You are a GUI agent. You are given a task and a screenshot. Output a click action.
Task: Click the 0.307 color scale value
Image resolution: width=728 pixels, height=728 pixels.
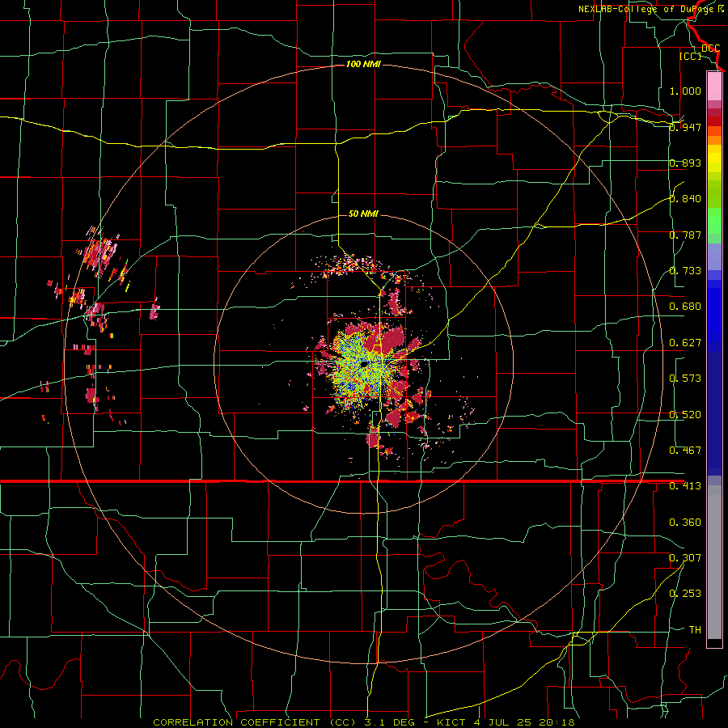tap(685, 558)
